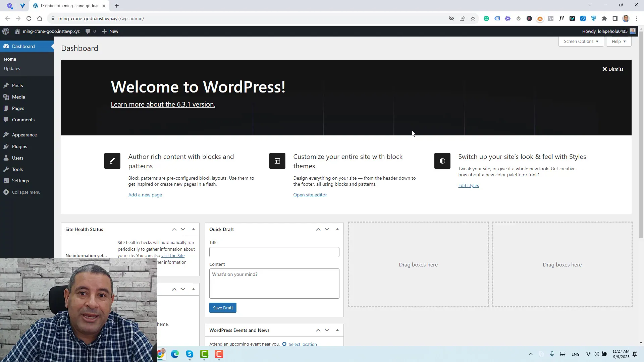Viewport: 644px width, 362px height.
Task: Open Appearance in the sidebar
Action: pos(24,135)
